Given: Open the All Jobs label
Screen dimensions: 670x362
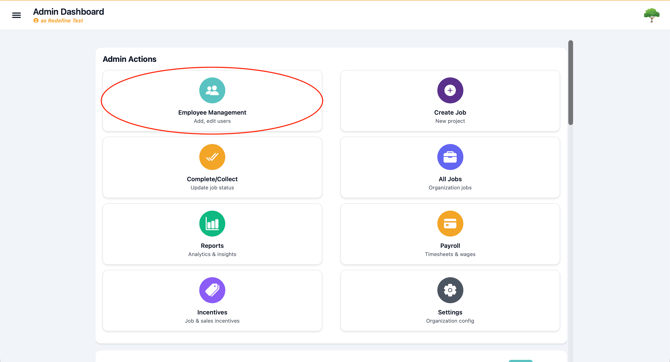Looking at the screenshot, I should click(x=450, y=179).
